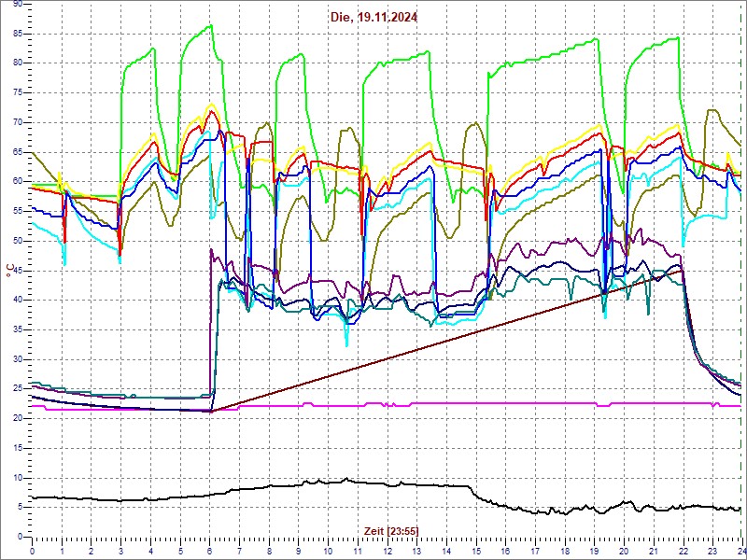747x560 pixels.
Task: Click hour 22 on the time axis
Action: pyautogui.click(x=684, y=551)
